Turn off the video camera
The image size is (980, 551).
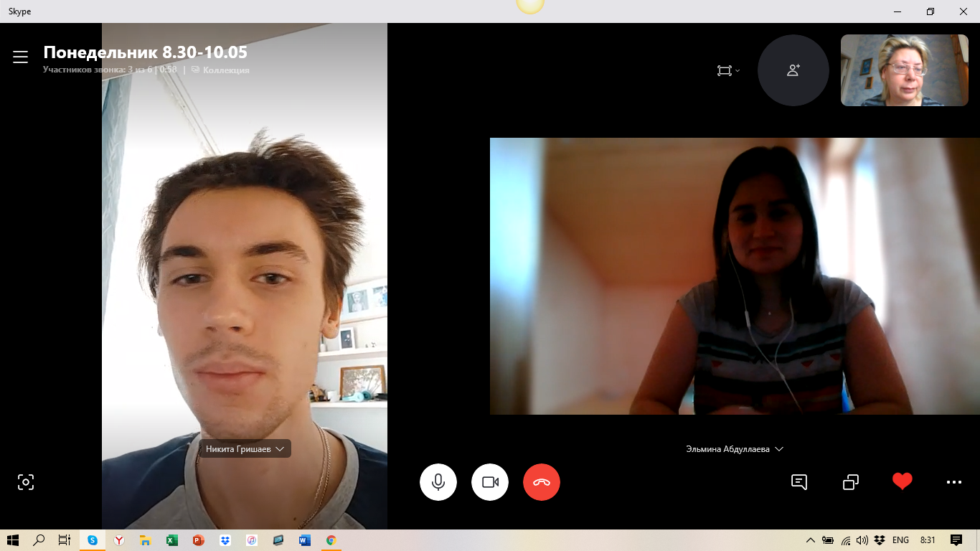coord(490,482)
